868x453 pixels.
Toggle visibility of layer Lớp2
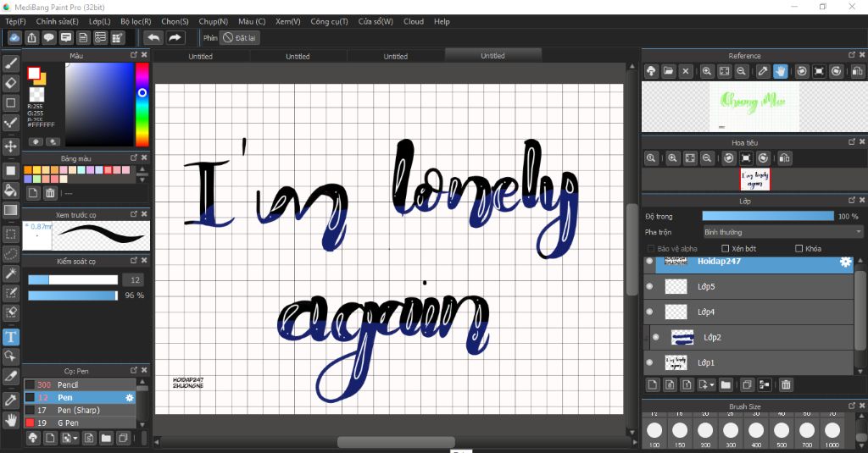pyautogui.click(x=656, y=337)
